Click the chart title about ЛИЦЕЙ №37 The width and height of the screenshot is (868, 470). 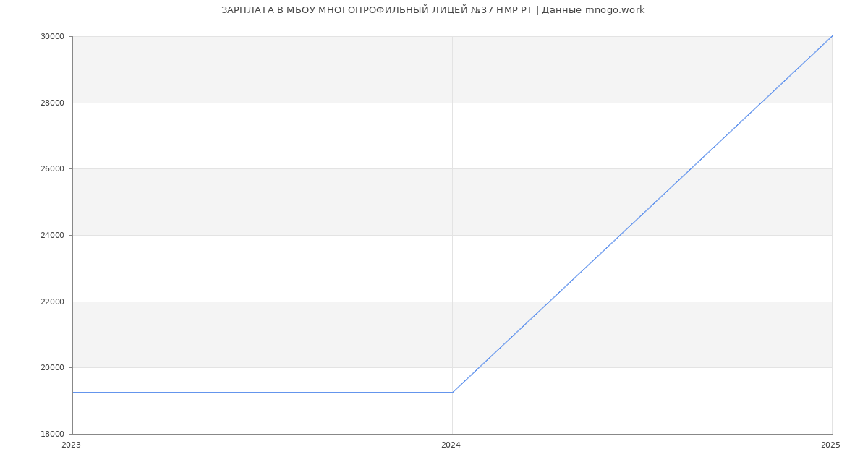tap(433, 10)
